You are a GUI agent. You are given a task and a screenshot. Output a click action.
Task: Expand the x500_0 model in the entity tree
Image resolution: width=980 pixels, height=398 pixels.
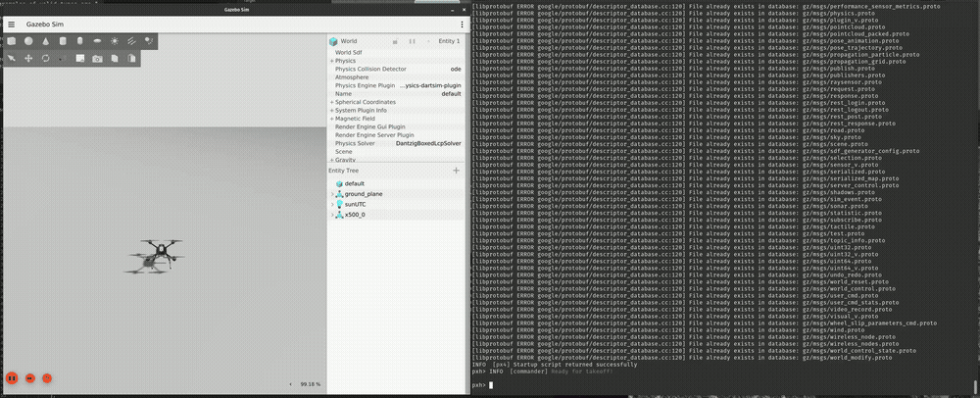coord(332,214)
